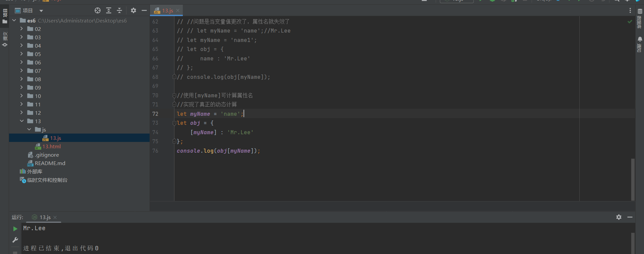644x254 pixels.
Task: Collapse the es6 root folder
Action: (14, 20)
